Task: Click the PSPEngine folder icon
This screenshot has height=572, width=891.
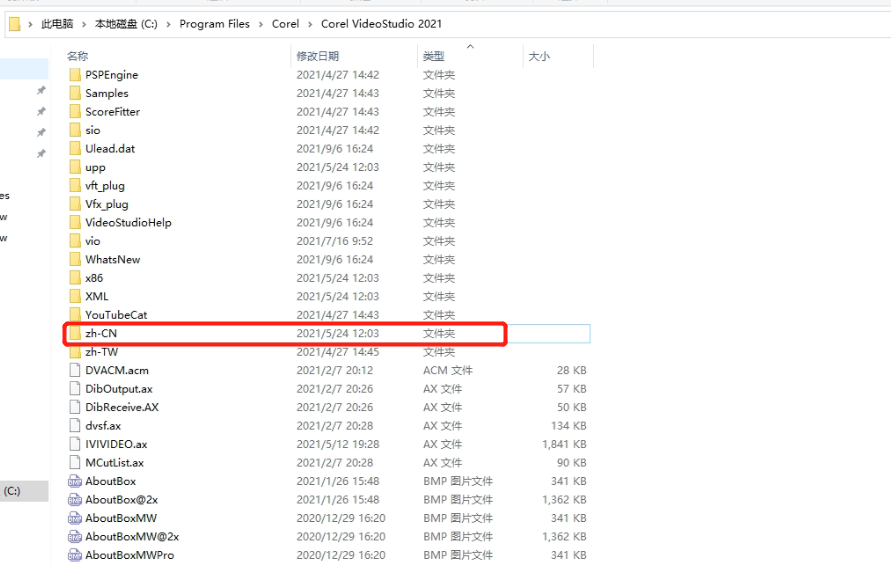Action: 75,75
